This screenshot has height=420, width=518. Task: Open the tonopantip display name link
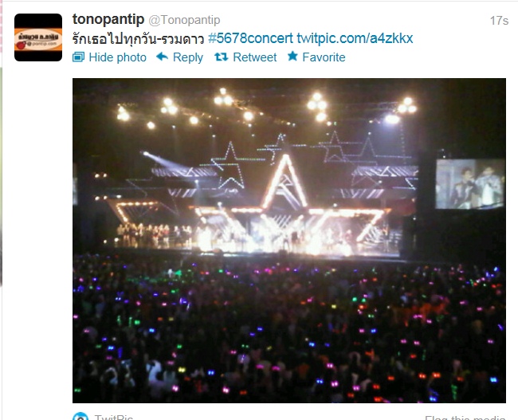[108, 19]
